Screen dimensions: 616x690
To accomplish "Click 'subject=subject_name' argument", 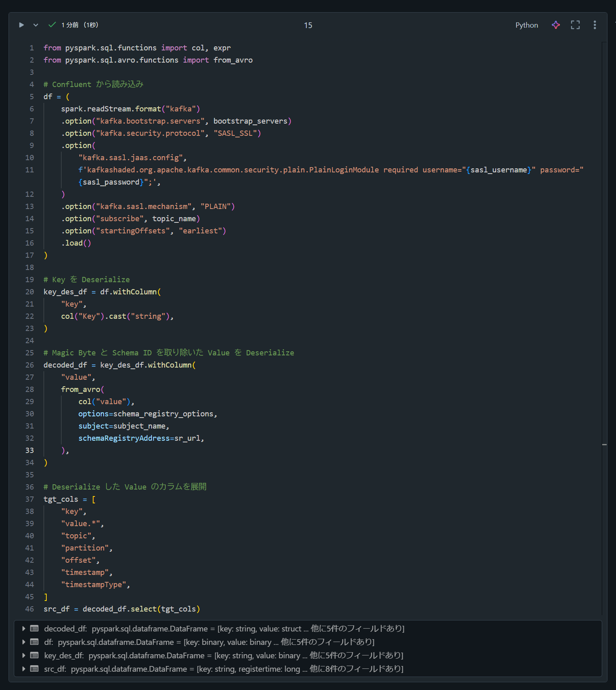I will (x=122, y=426).
